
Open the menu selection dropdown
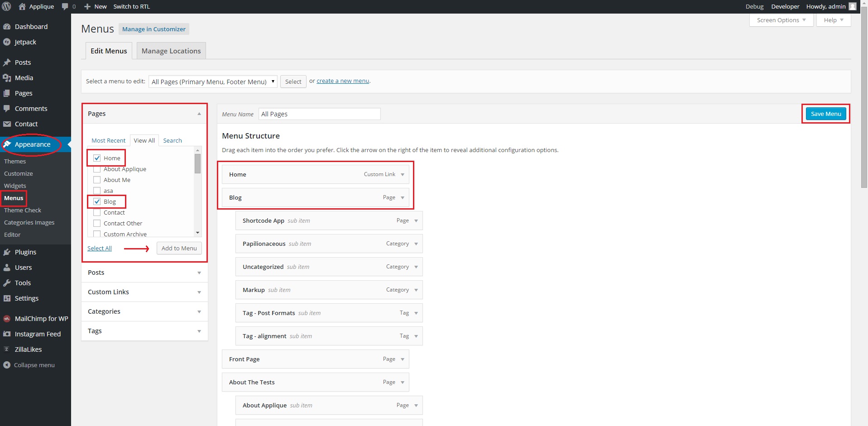213,81
